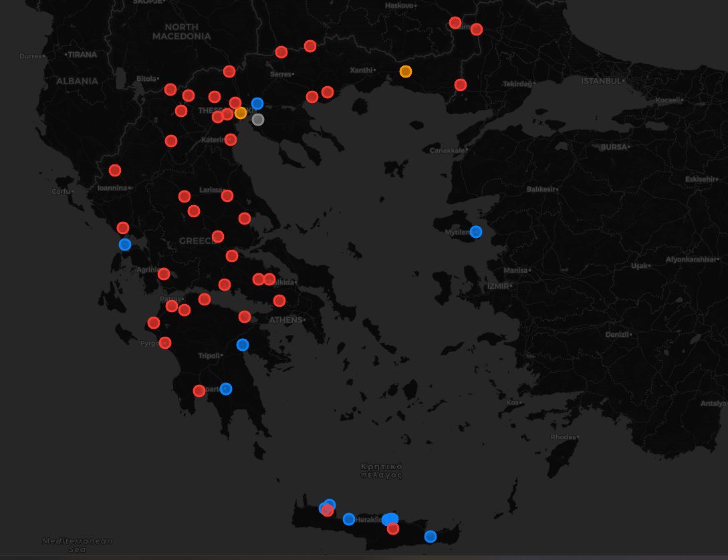This screenshot has width=728, height=560.
Task: Click the red marker west of Athens label
Action: click(245, 317)
